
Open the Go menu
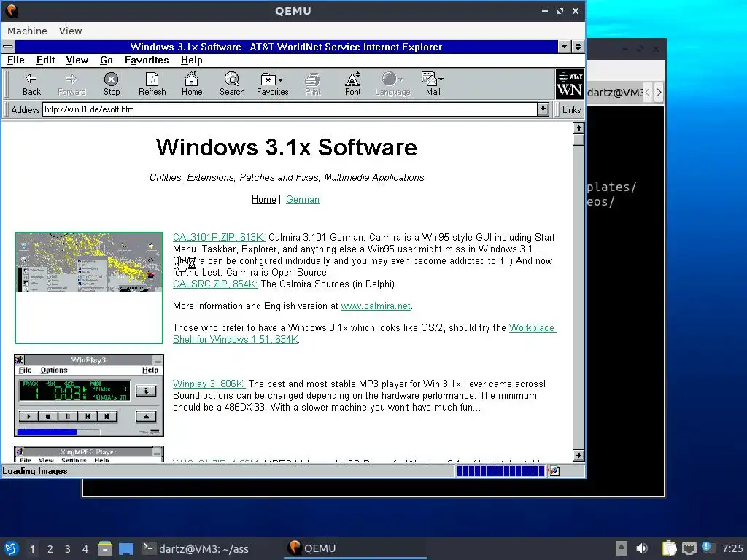click(107, 61)
